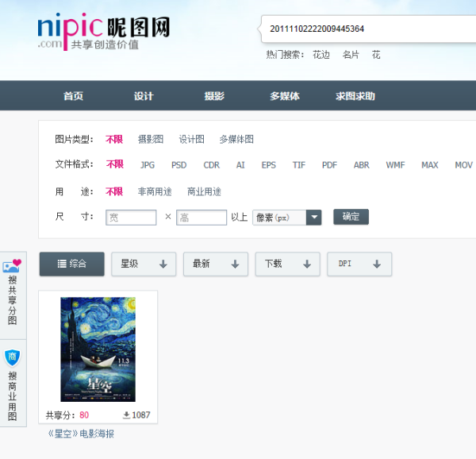Image resolution: width=476 pixels, height=459 pixels.
Task: Filter file format to PDF
Action: pos(329,165)
